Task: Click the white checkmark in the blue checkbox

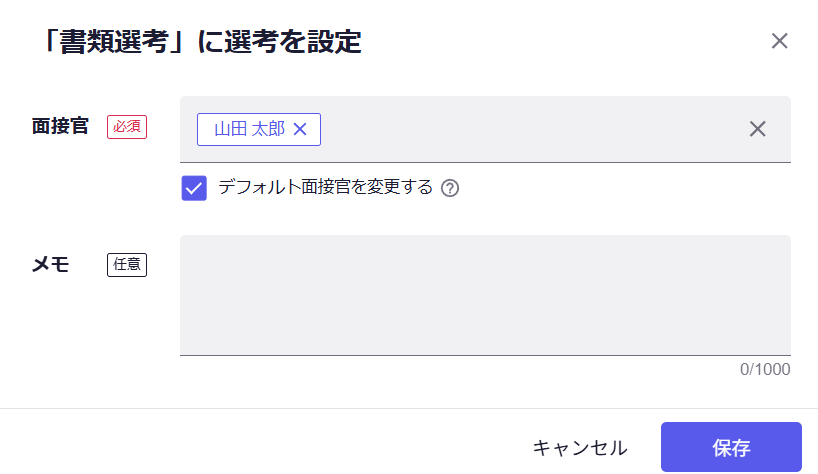Action: pos(194,188)
